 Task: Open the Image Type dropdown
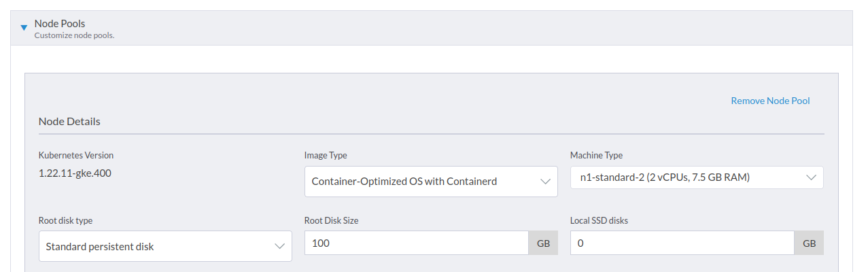click(421, 182)
